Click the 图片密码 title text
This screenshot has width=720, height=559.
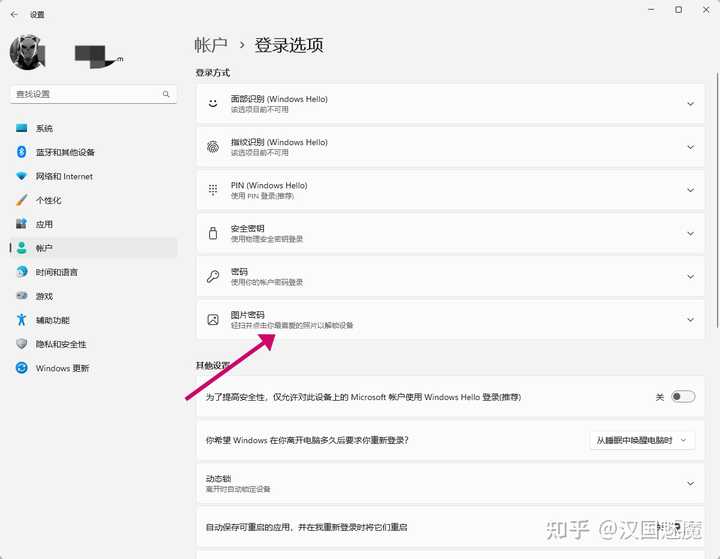click(248, 315)
